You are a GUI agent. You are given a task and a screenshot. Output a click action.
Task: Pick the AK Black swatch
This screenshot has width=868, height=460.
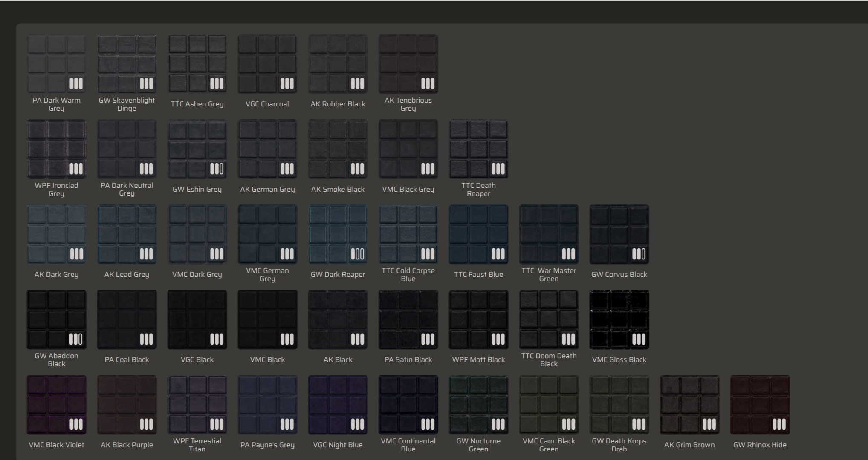(338, 319)
